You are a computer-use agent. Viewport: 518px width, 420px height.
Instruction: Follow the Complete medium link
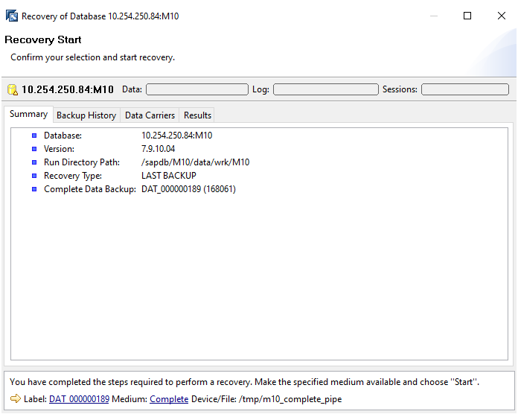169,399
